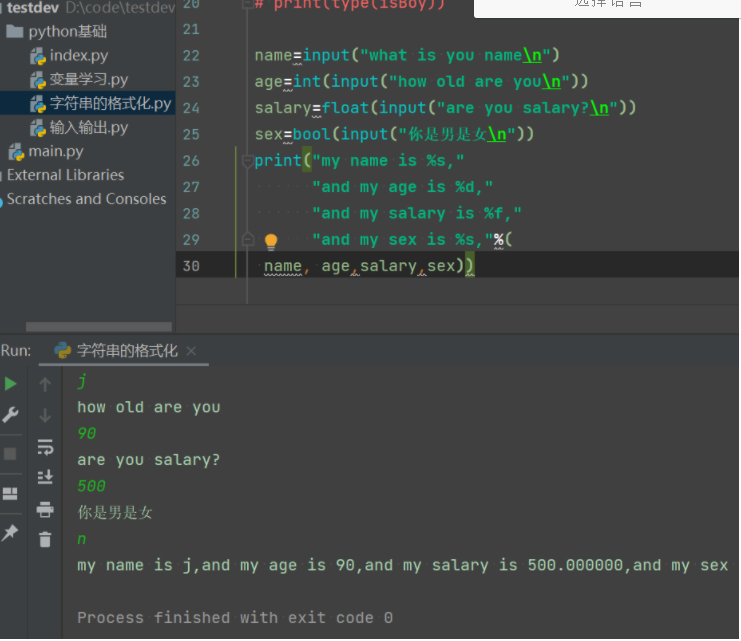Click the Run panel label
Viewport: 741px width, 641px height.
pos(16,351)
